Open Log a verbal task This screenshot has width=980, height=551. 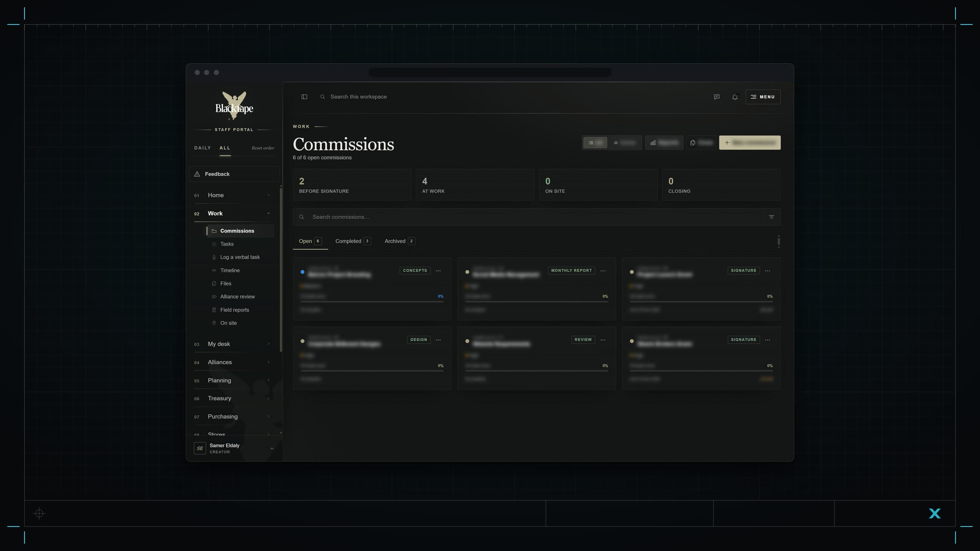pos(240,257)
